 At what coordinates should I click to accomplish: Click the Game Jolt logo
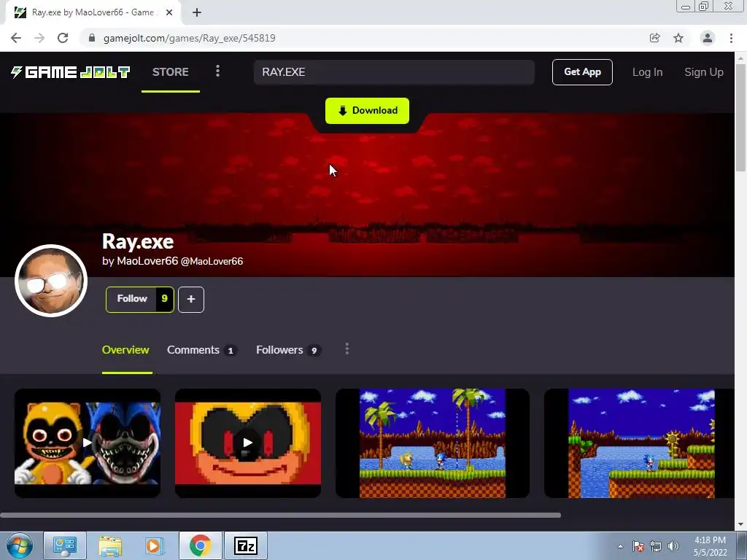[71, 72]
